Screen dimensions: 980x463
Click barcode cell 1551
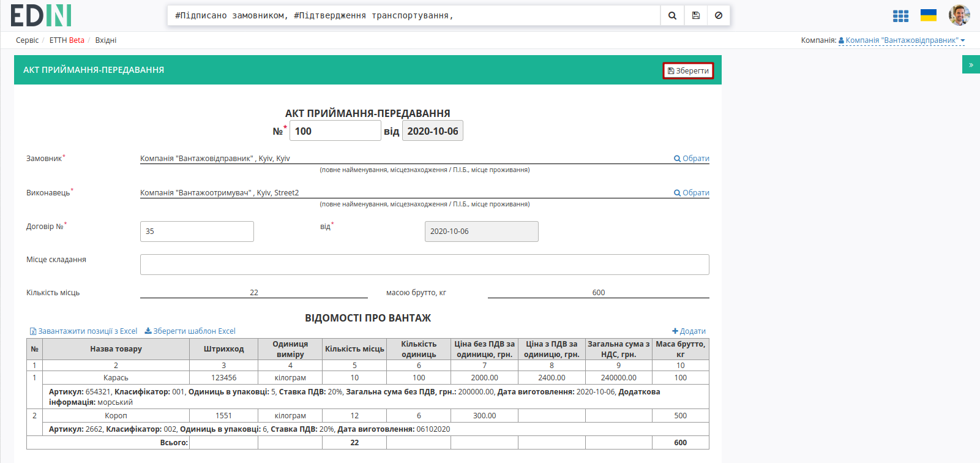(x=224, y=416)
